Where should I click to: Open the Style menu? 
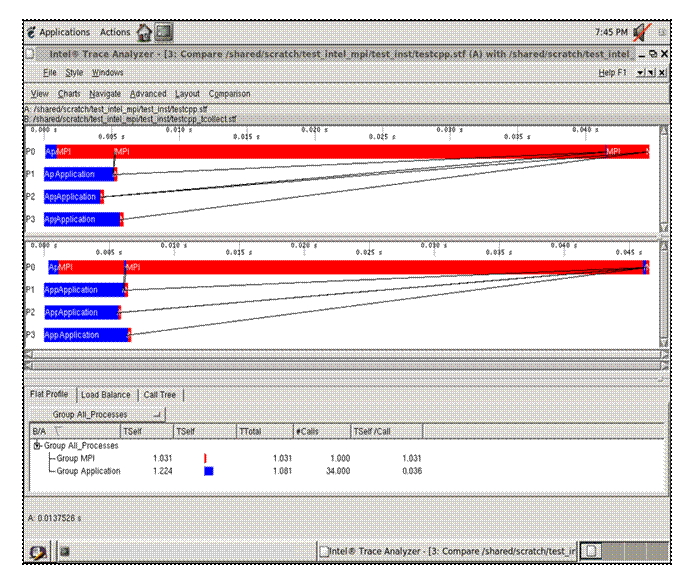click(74, 73)
